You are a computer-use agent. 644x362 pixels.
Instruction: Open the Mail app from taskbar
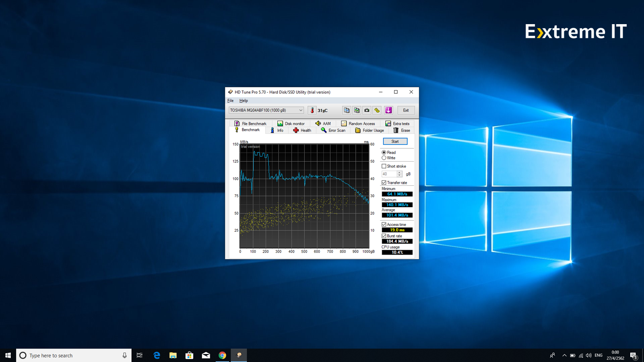tap(206, 355)
